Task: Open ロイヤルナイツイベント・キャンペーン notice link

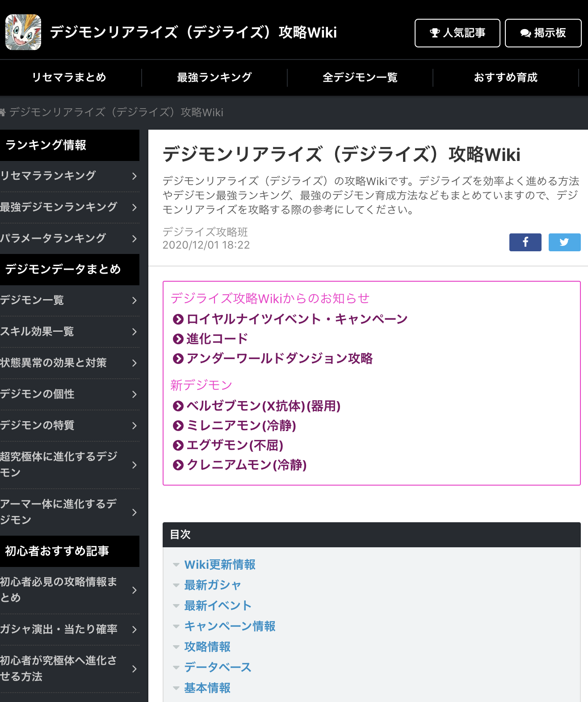Action: (297, 319)
